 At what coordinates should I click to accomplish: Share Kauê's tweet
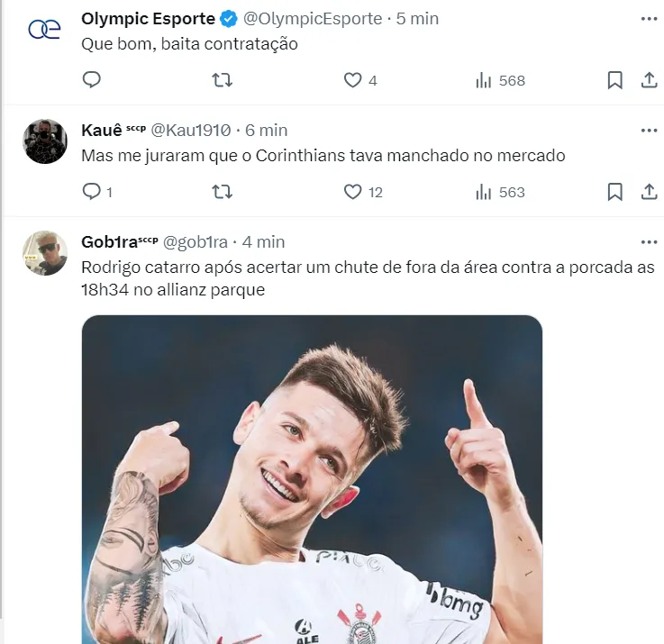pos(649,192)
